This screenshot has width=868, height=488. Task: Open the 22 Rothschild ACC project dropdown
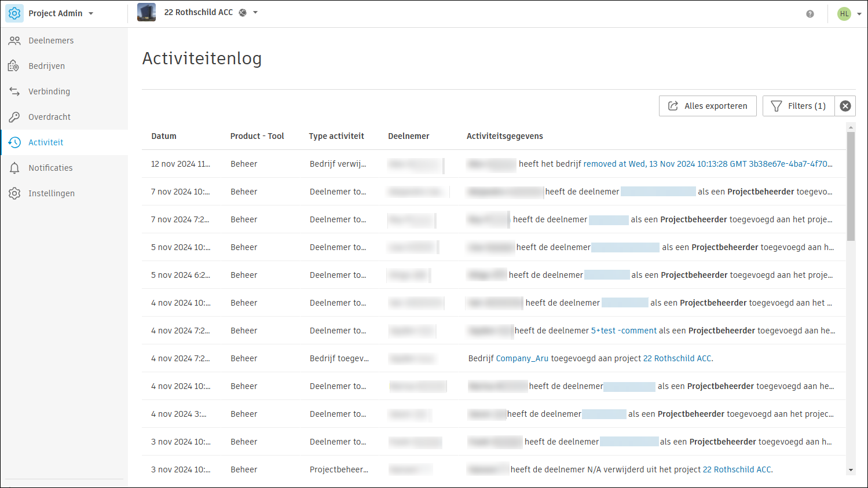pyautogui.click(x=255, y=12)
